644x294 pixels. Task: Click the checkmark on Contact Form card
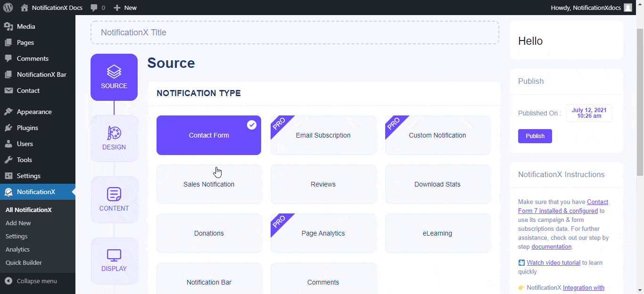pyautogui.click(x=252, y=125)
